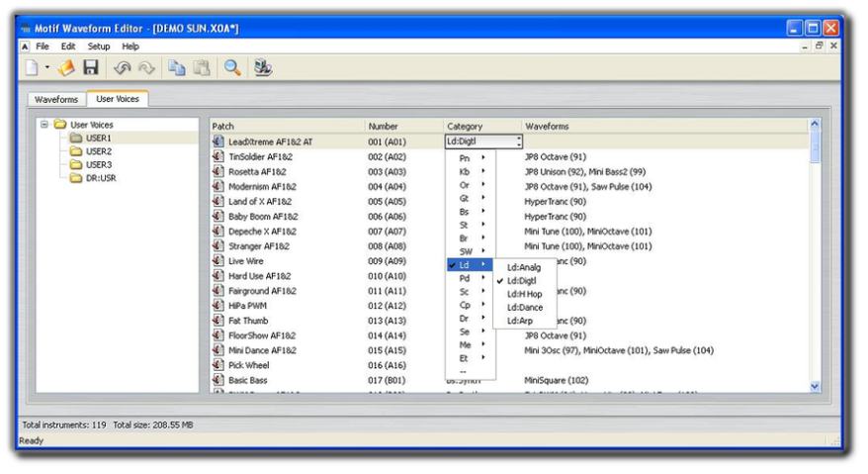Click the Fat Thumb patch icon

(218, 321)
